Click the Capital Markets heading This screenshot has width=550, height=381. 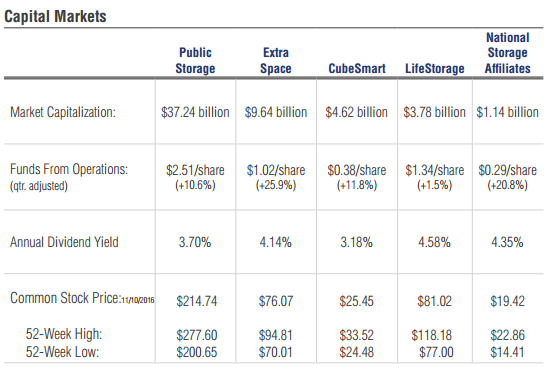tap(55, 16)
